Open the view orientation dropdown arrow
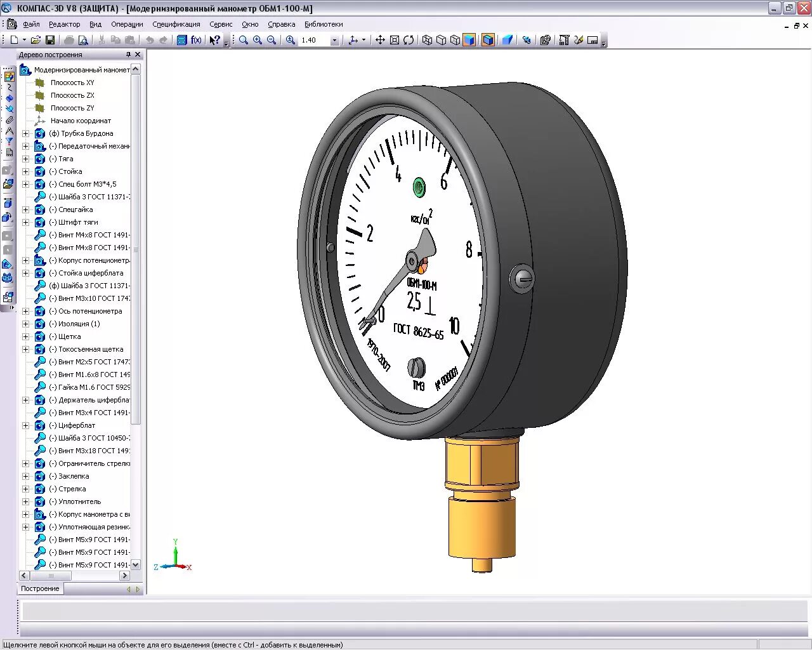This screenshot has width=812, height=650. point(363,40)
